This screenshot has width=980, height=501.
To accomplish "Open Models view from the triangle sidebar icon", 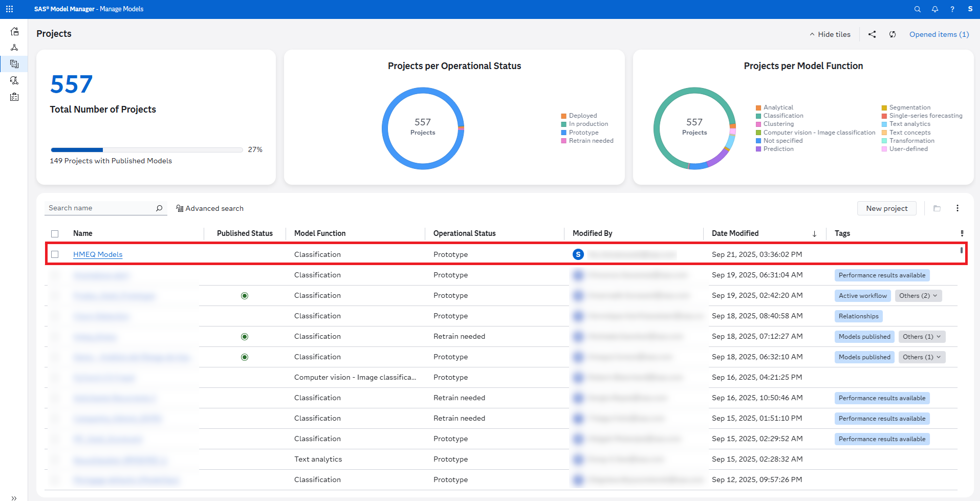I will [14, 48].
